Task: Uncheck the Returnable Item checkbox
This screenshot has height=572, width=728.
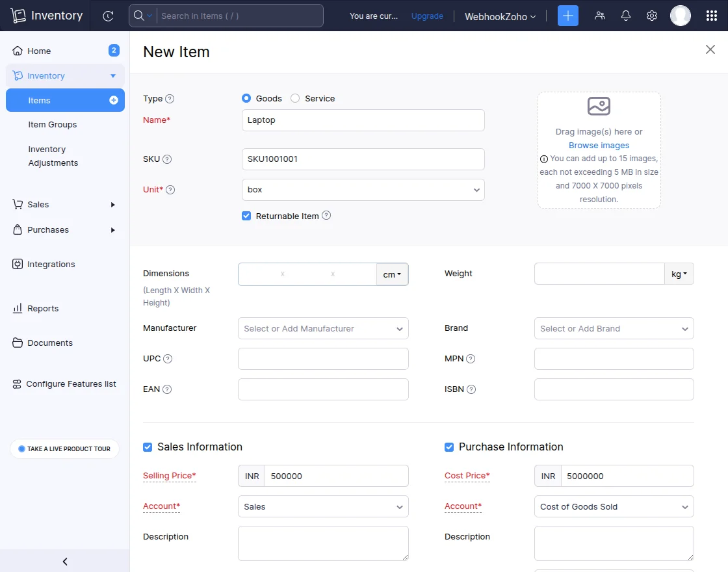Action: (246, 215)
